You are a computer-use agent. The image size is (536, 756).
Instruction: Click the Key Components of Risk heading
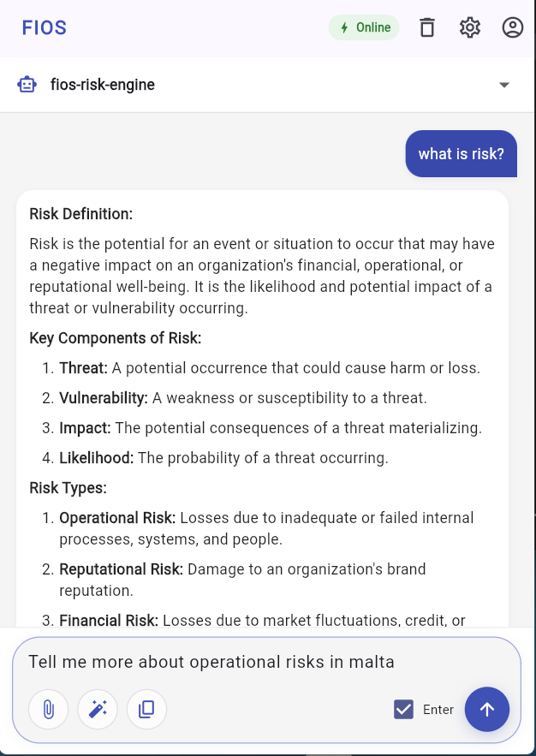point(116,338)
